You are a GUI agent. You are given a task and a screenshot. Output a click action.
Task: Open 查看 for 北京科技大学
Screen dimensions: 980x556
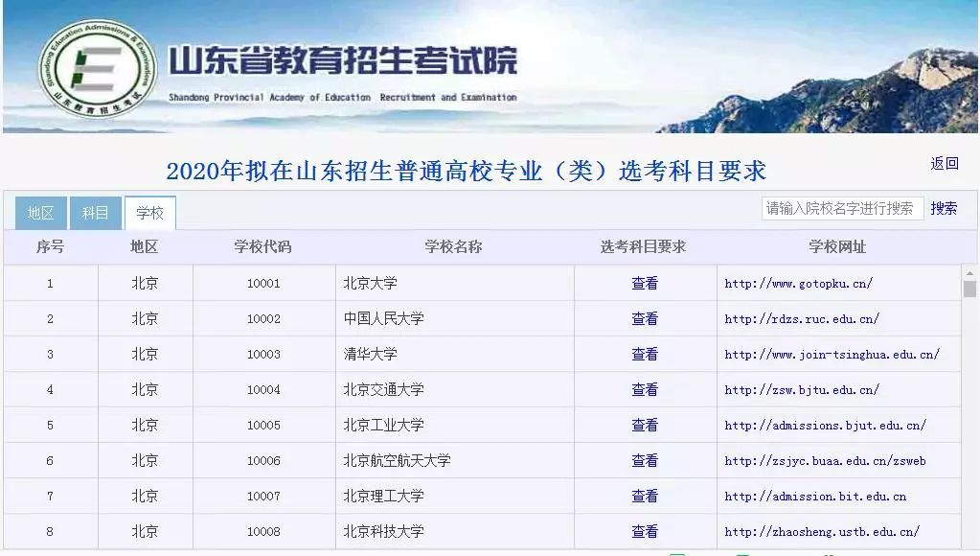pos(645,532)
